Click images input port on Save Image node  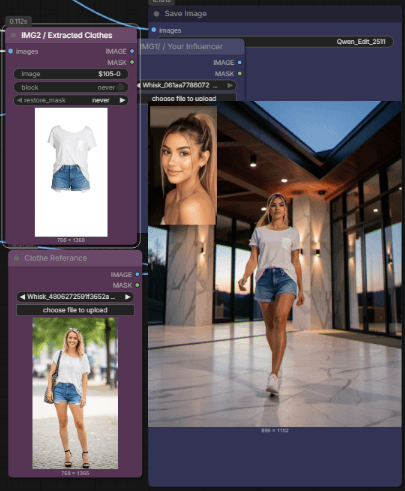click(x=154, y=30)
